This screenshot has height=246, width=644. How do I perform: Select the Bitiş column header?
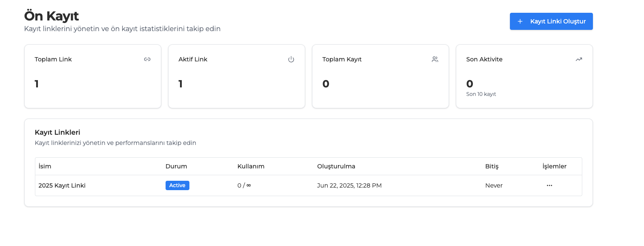[492, 166]
